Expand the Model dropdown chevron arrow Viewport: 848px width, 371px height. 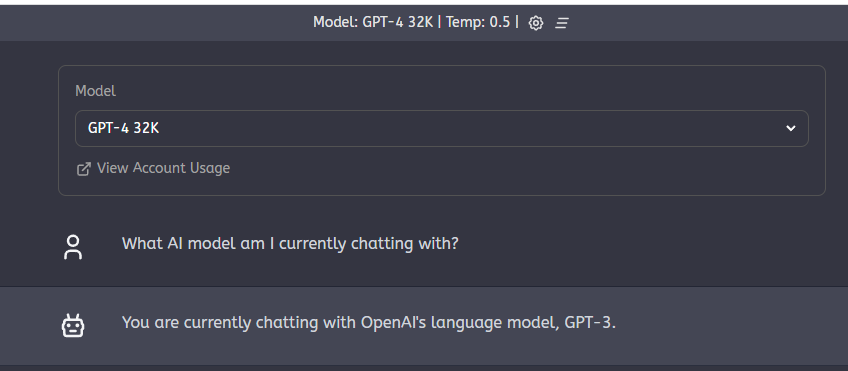(791, 128)
